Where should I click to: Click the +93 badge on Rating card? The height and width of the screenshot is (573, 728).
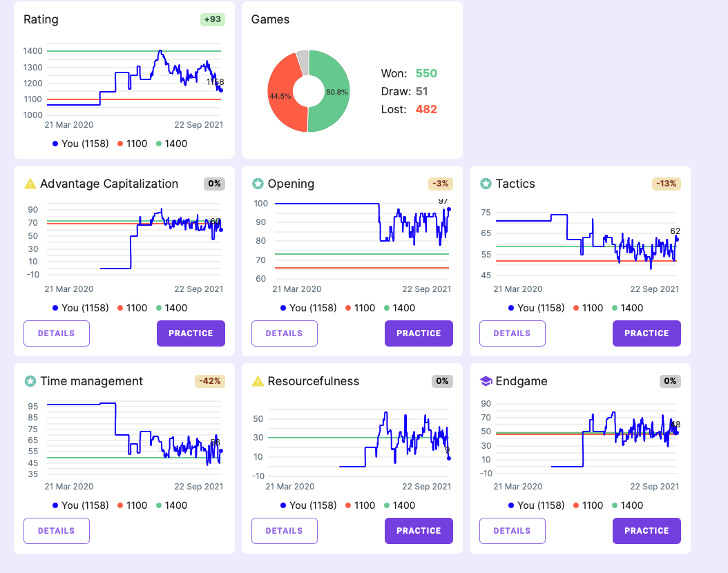pos(213,19)
